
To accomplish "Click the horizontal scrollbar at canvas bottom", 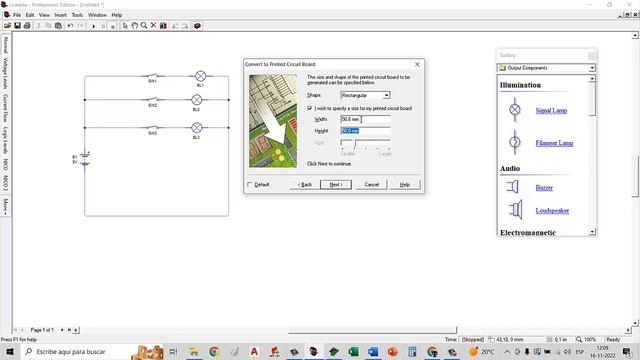I will coord(372,330).
